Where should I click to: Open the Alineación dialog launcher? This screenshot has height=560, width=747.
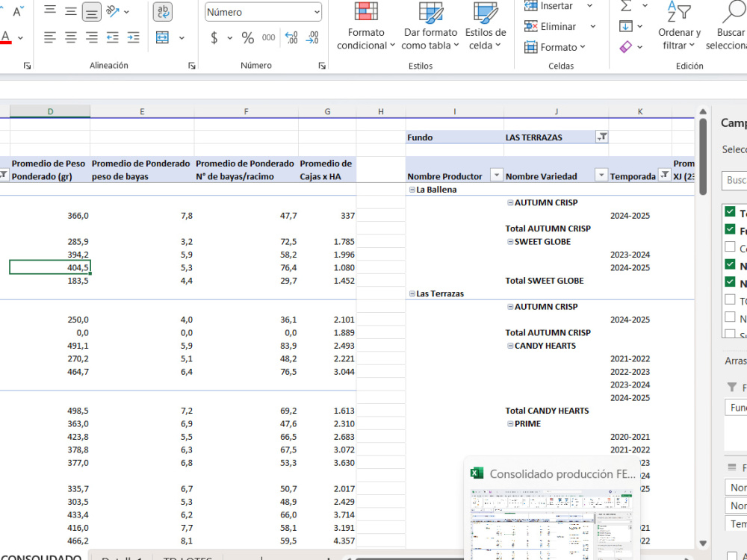(x=191, y=66)
